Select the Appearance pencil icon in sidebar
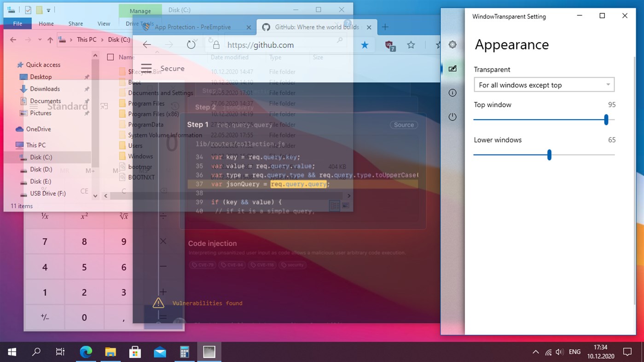This screenshot has width=644, height=362. 453,69
